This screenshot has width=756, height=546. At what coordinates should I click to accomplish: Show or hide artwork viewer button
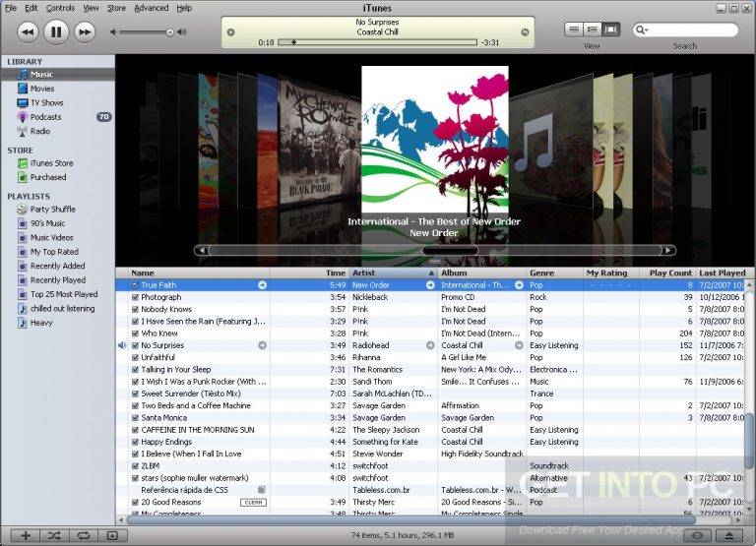[112, 535]
